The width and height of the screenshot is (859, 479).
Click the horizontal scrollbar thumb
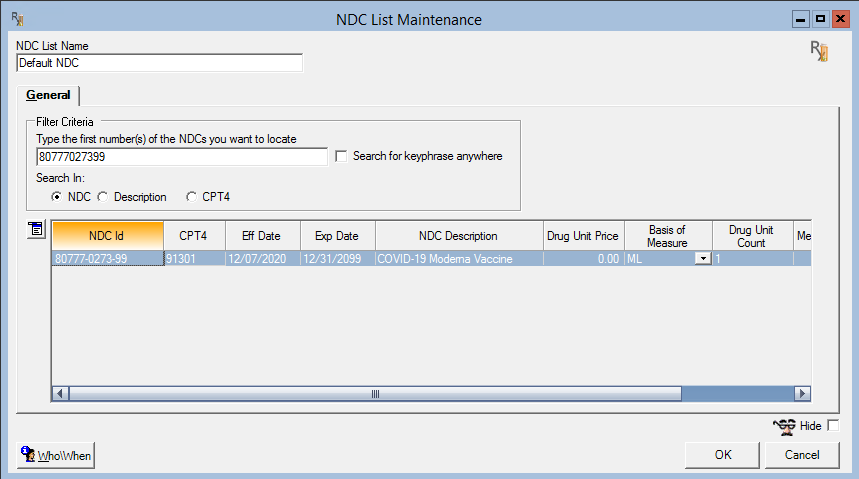375,394
